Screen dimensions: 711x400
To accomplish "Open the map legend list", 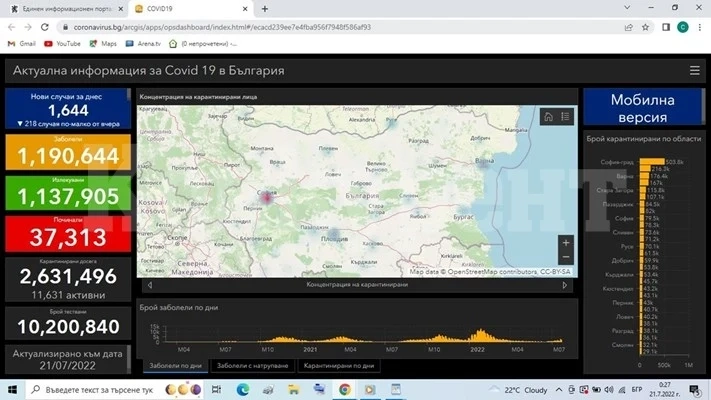I will (565, 117).
